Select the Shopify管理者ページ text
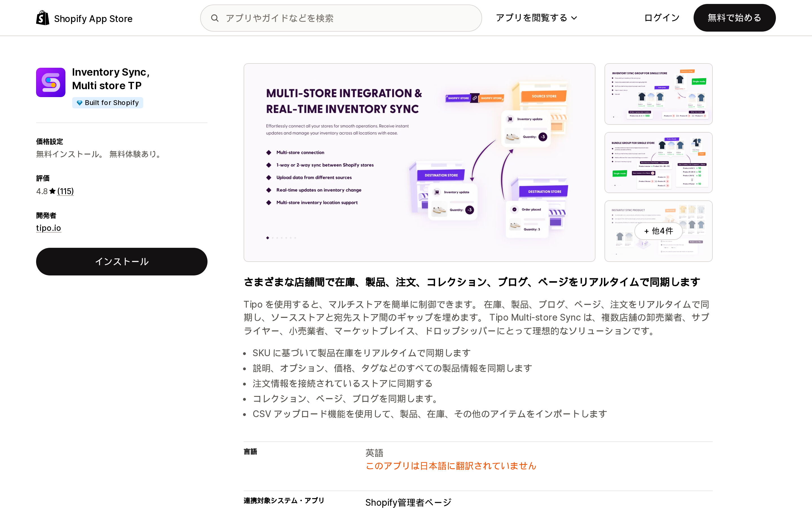This screenshot has width=812, height=508. coord(408,502)
